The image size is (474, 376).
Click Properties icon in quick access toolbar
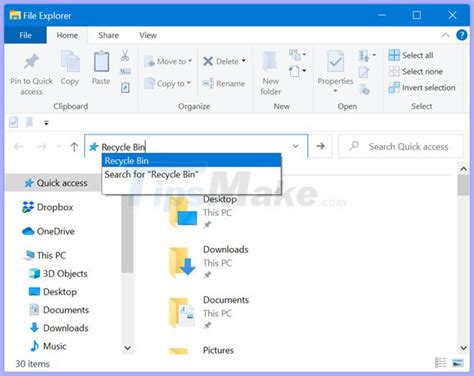click(x=13, y=122)
